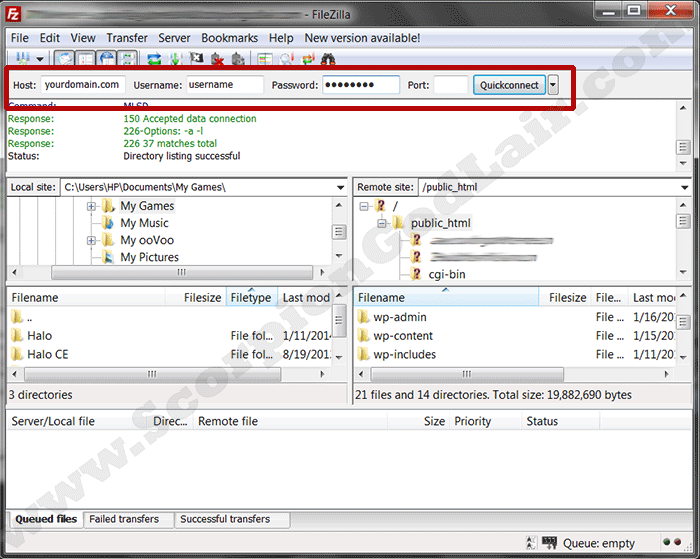Toggle transfer queue display
Viewport: 700px width, 559px height.
tap(127, 58)
